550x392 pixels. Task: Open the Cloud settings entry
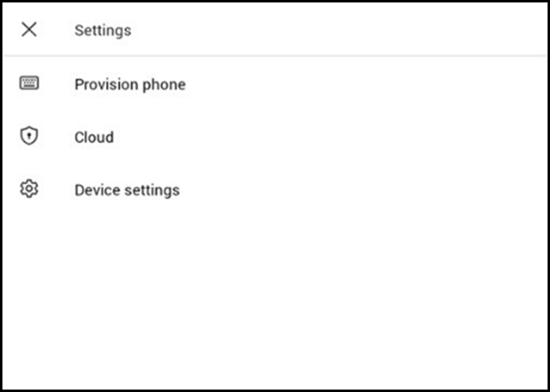94,137
